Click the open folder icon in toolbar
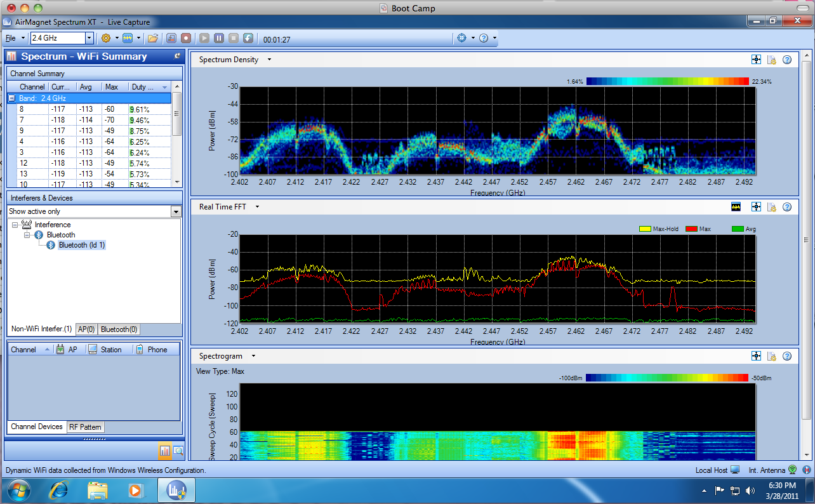The image size is (815, 504). [153, 38]
